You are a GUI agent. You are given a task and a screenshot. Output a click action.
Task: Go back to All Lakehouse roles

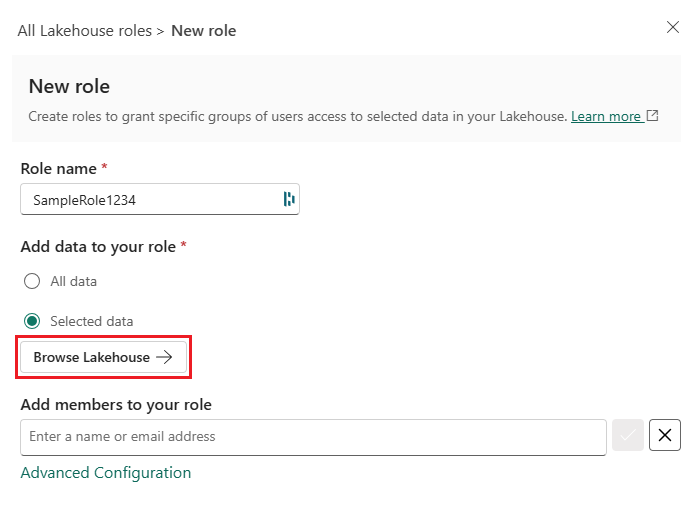[x=84, y=31]
